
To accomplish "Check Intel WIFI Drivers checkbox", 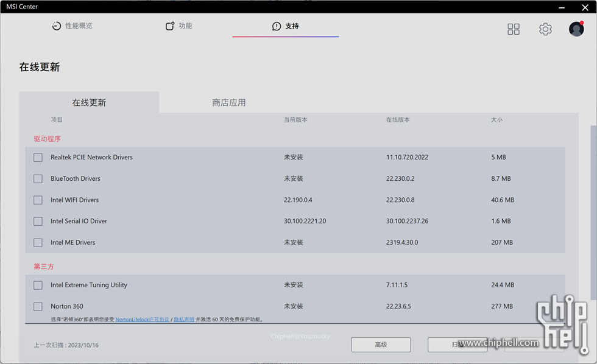I will click(x=38, y=200).
